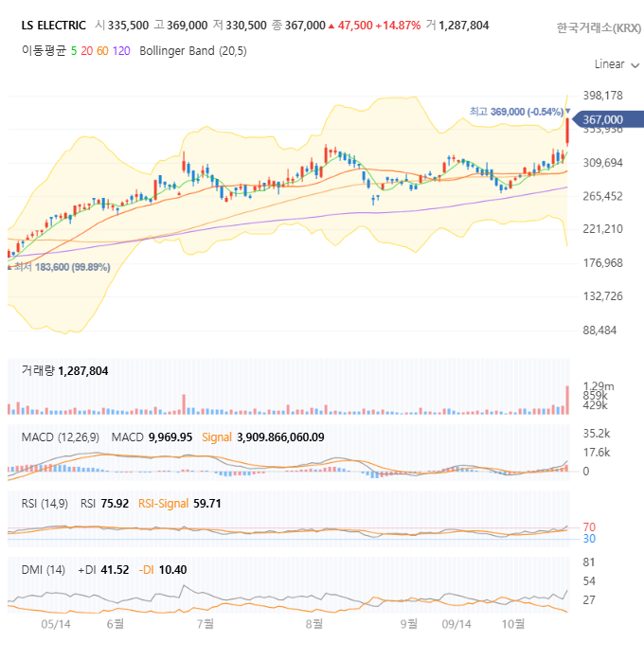Screen dimensions: 644x660
Task: Click the 265,452 price axis label
Action: pos(602,196)
